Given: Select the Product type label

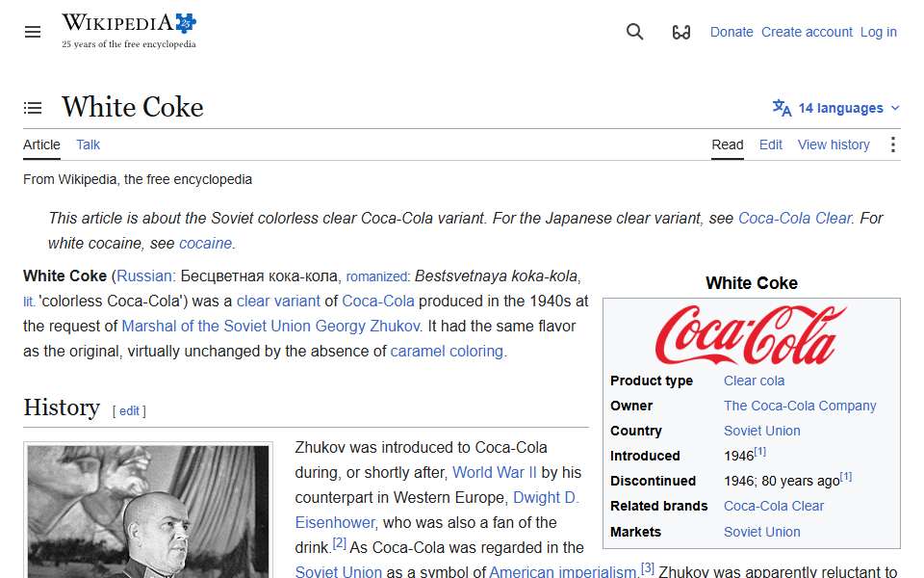Looking at the screenshot, I should click(652, 381).
